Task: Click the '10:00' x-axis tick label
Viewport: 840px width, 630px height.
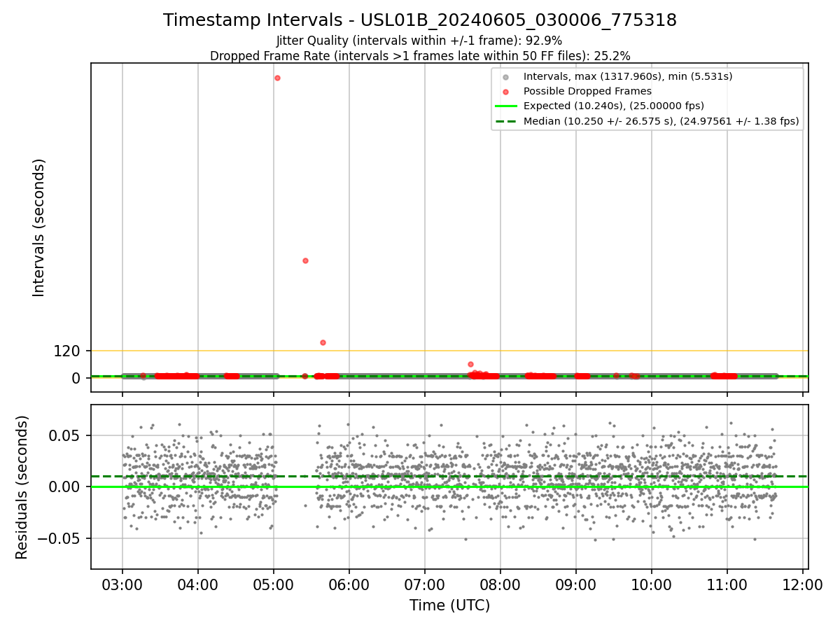Action: coord(652,585)
